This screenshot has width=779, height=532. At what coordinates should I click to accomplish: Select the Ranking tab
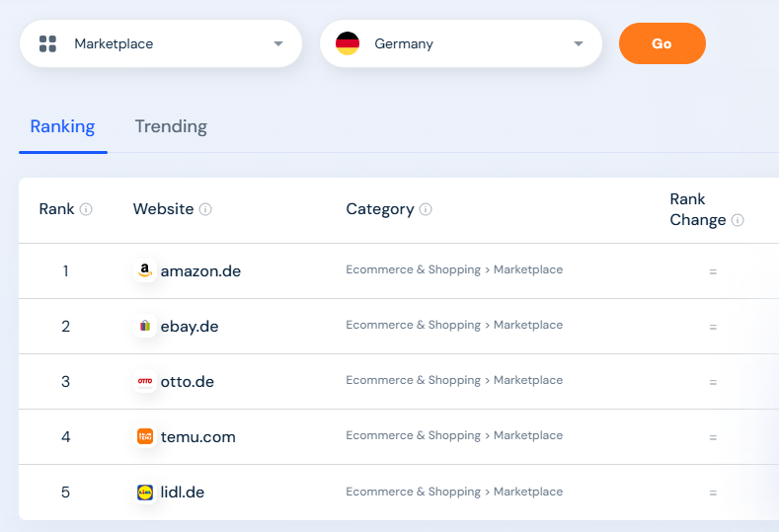pos(62,126)
